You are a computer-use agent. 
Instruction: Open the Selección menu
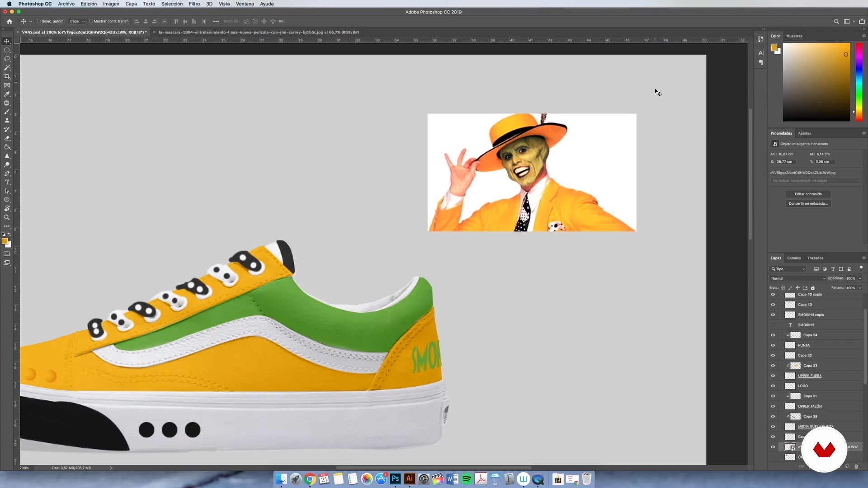coord(172,4)
